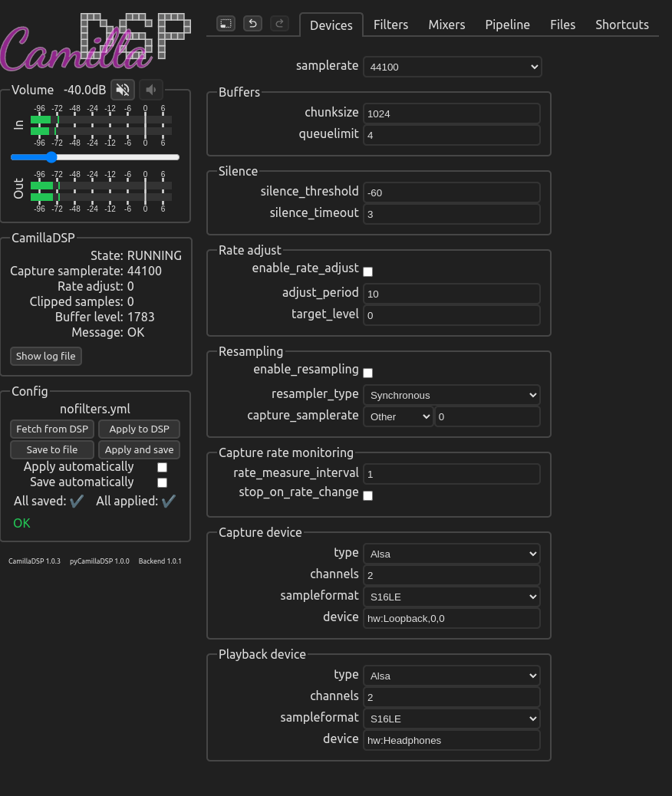The height and width of the screenshot is (796, 672).
Task: Click the adjust_period input field
Action: 452,294
